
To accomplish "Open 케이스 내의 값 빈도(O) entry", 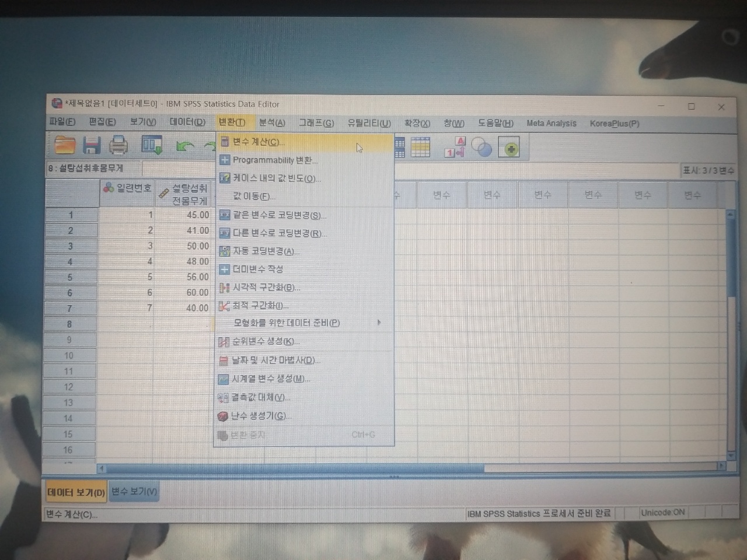I will pos(304,178).
